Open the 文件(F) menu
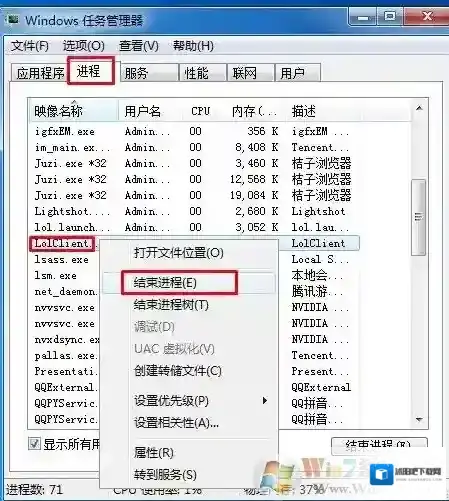449x501 pixels. tap(30, 46)
